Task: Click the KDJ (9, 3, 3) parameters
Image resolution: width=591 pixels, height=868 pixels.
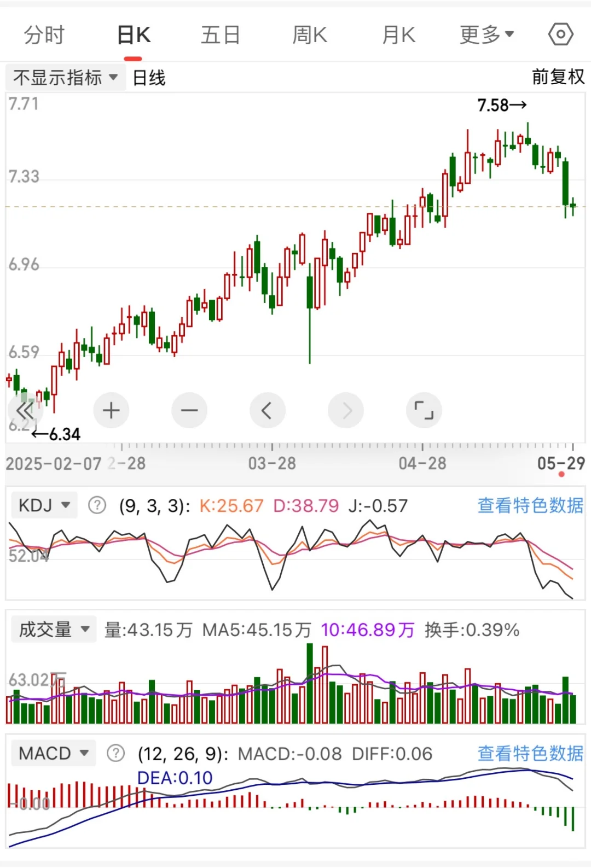Action: point(154,505)
